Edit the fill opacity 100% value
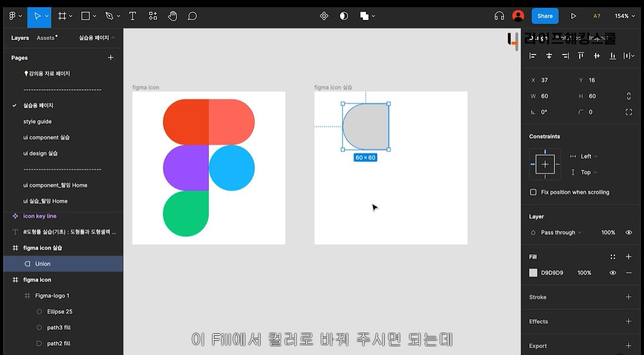 tap(584, 272)
